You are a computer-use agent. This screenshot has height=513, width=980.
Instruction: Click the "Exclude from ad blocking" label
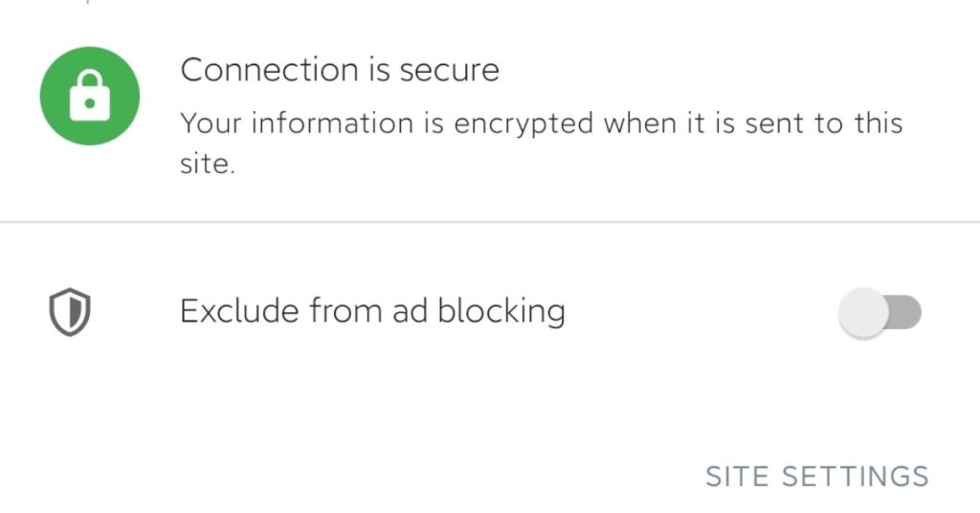[x=372, y=311]
